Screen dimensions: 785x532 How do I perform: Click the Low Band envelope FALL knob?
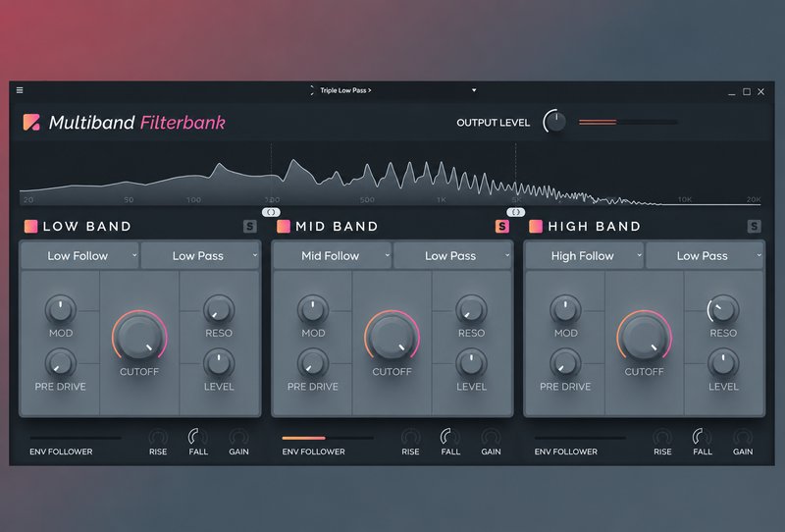[198, 437]
